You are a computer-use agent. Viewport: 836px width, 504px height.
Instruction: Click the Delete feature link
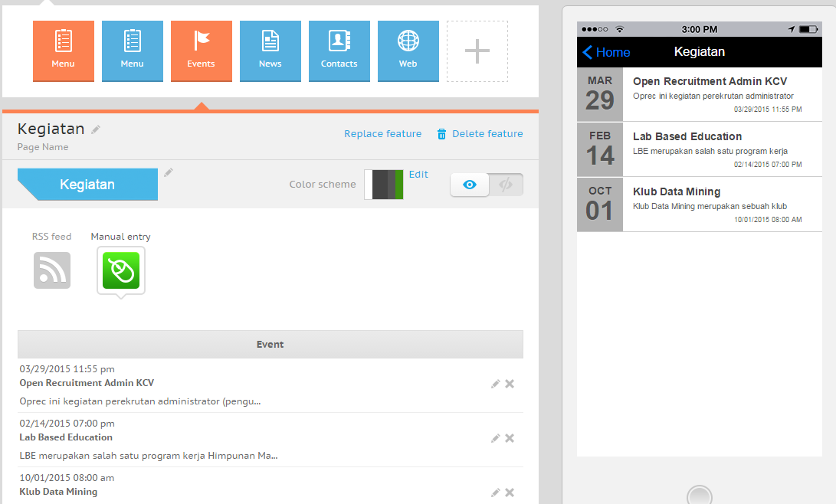(x=487, y=134)
